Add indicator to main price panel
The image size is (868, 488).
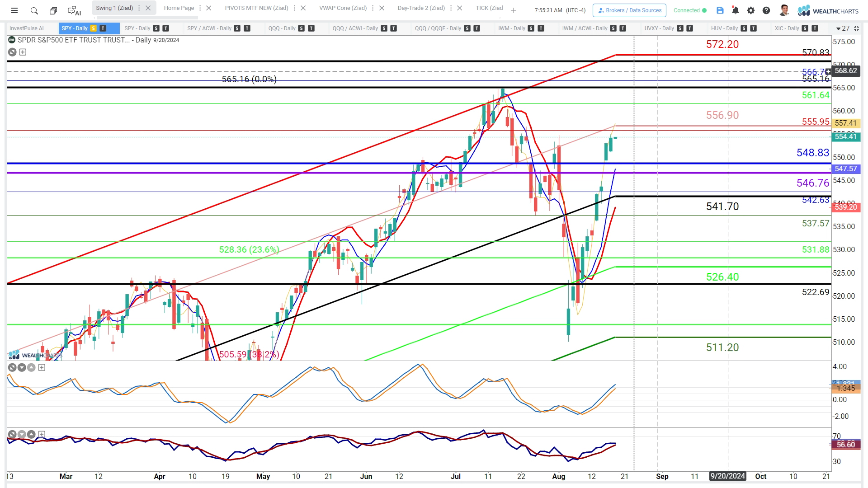(23, 52)
